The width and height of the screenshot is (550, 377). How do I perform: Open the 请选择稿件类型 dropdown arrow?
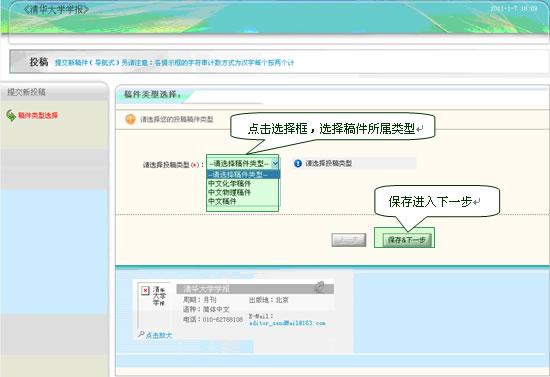click(x=275, y=163)
